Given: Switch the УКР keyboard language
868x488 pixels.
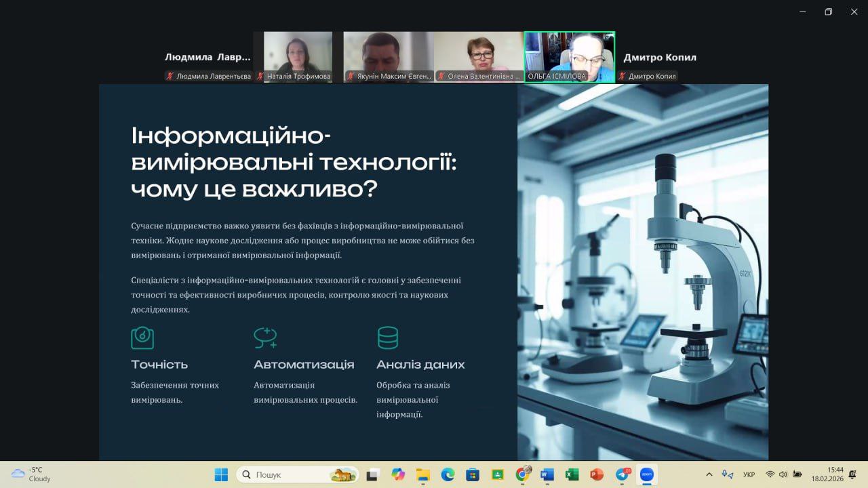Looking at the screenshot, I should click(x=749, y=474).
